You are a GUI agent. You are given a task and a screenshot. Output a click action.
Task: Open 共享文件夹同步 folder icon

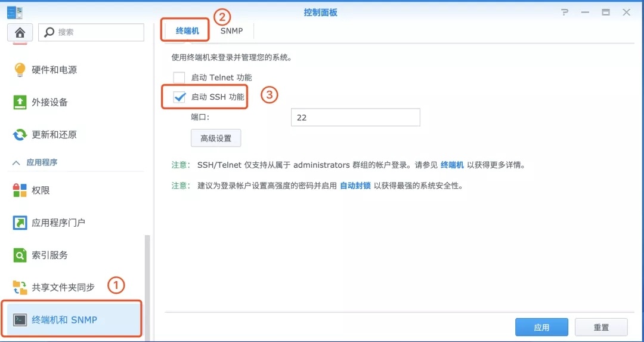point(20,287)
